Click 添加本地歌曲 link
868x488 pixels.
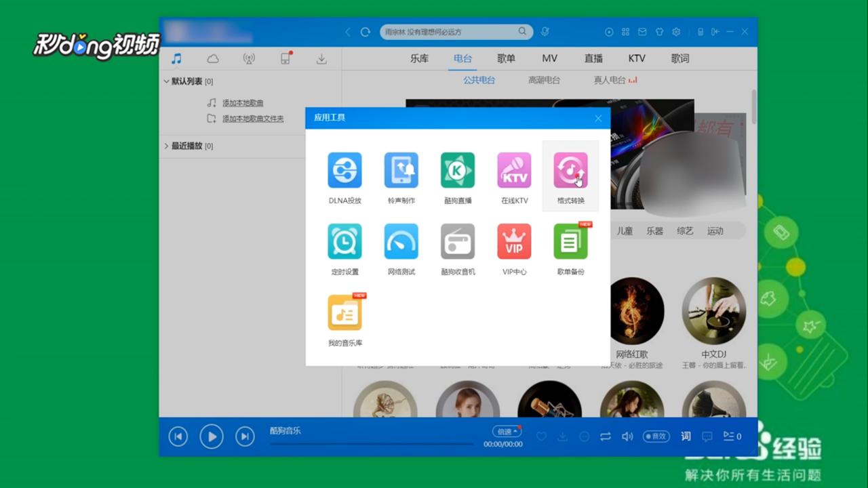coord(243,103)
